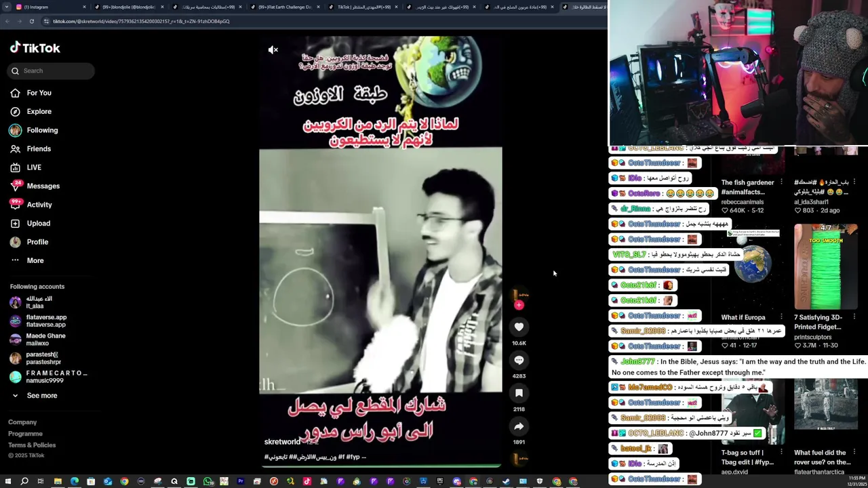Open File Explorer from taskbar
Image resolution: width=868 pixels, height=488 pixels.
click(58, 481)
